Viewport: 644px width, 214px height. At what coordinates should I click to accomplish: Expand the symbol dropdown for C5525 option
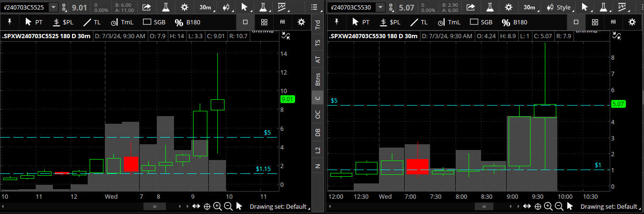pos(53,7)
